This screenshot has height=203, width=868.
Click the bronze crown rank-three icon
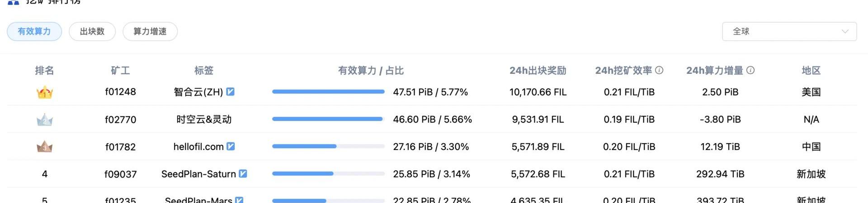[x=44, y=147]
